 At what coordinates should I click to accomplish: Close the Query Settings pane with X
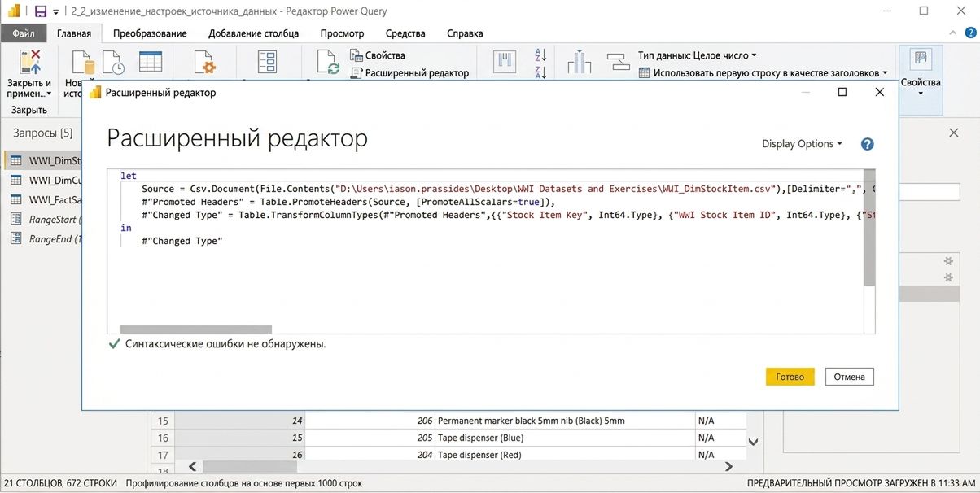954,133
